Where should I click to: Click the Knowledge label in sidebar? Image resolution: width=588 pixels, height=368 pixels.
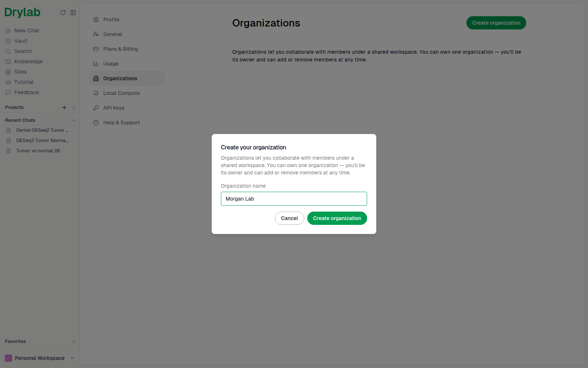[28, 61]
